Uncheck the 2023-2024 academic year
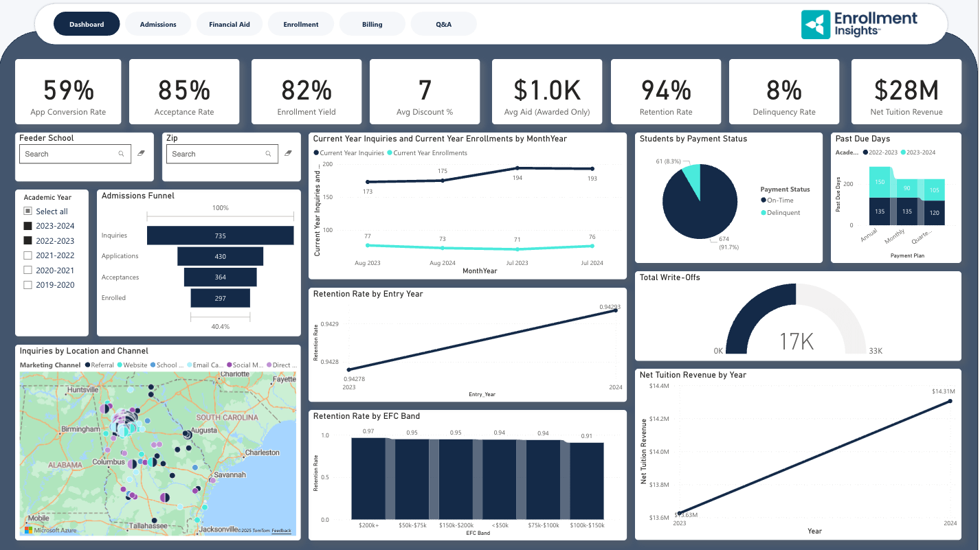Screen dimensions: 980x550 (27, 226)
